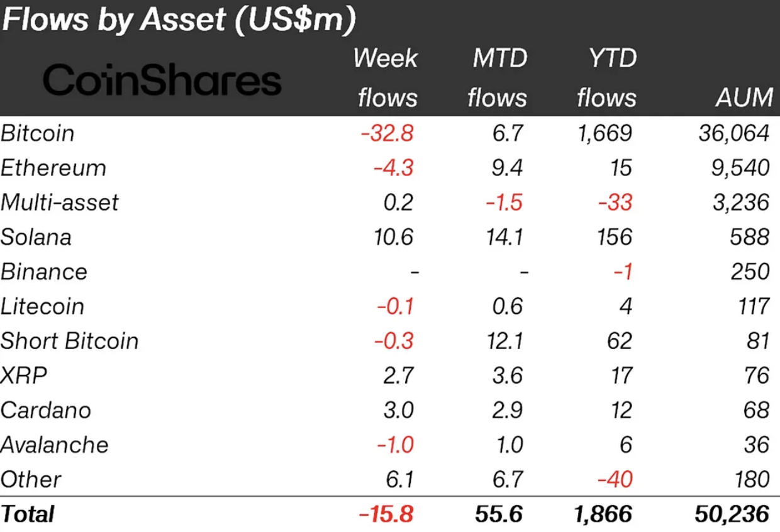Click the Total AUM value 50,236
This screenshot has width=780, height=532.
point(733,514)
